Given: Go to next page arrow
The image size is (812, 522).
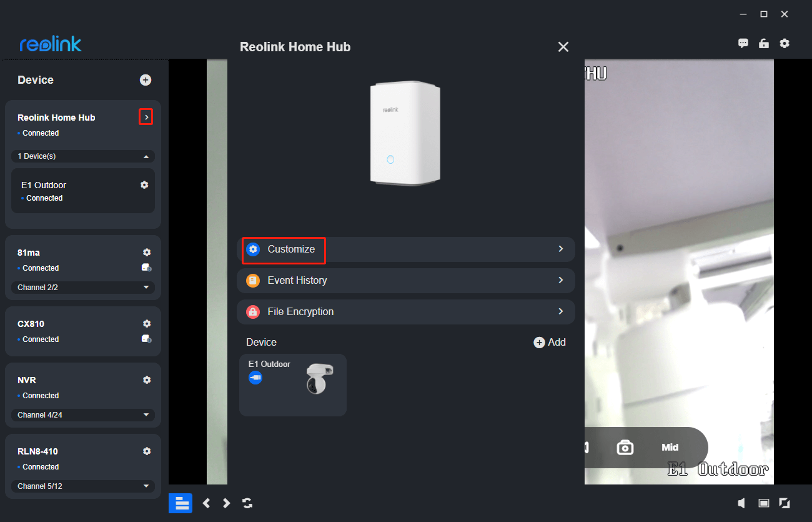Looking at the screenshot, I should [227, 503].
